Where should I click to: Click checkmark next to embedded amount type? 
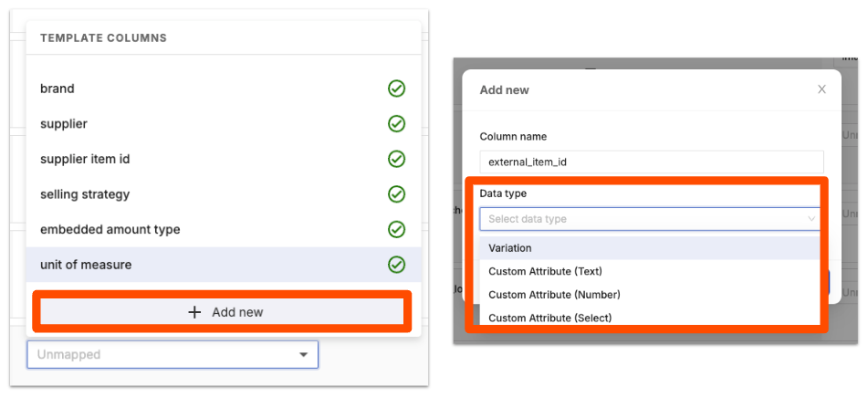(x=396, y=229)
